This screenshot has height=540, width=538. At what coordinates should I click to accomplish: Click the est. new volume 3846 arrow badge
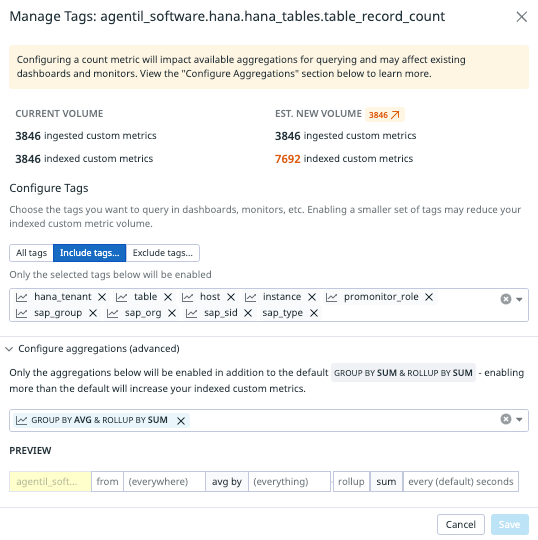pyautogui.click(x=384, y=115)
